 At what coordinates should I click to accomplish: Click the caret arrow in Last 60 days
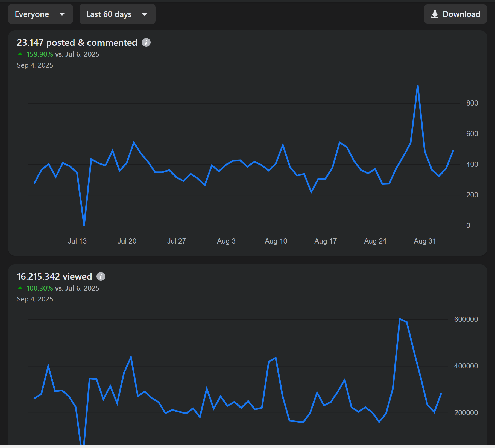(145, 14)
